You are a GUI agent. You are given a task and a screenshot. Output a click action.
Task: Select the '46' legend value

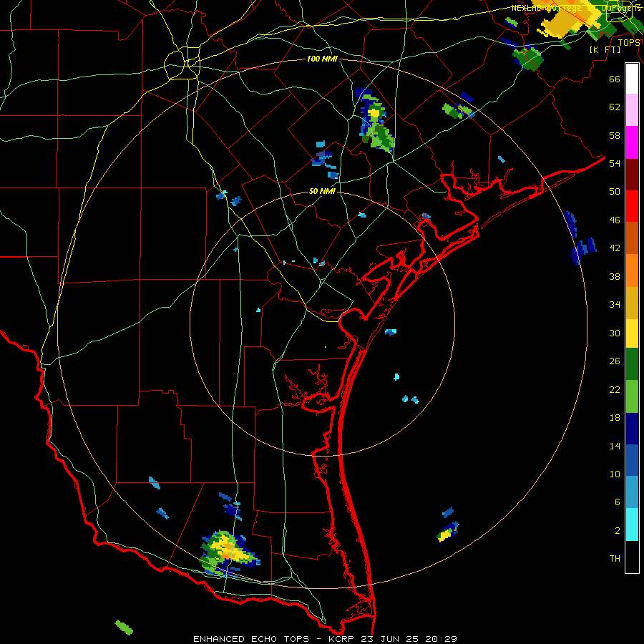pyautogui.click(x=615, y=220)
